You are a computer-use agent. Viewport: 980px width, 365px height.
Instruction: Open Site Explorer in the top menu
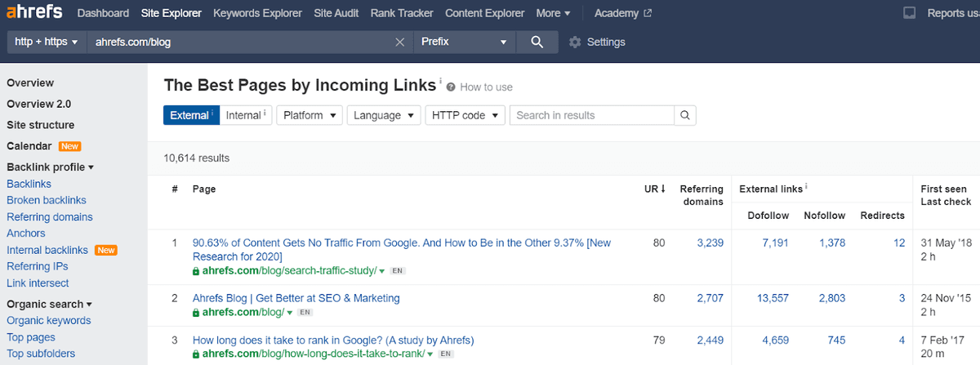pos(171,13)
